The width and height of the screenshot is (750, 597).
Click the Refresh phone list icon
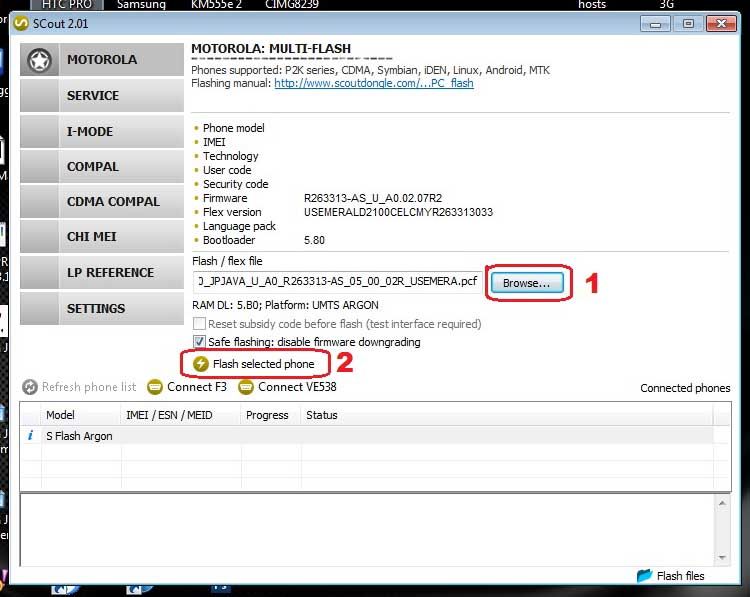coord(30,387)
